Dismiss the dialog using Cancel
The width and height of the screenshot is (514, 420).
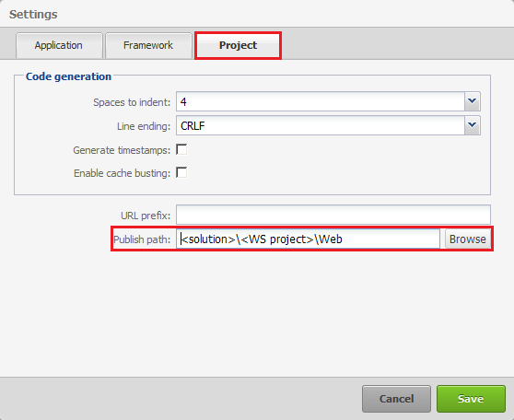[x=396, y=399]
